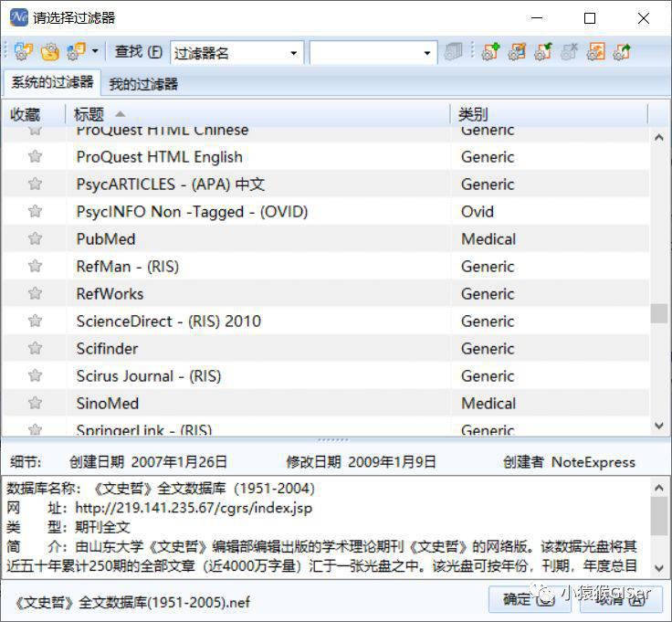This screenshot has height=622, width=672.
Task: Open dropdown arrow beside third toolbar gear icon
Action: click(x=95, y=53)
